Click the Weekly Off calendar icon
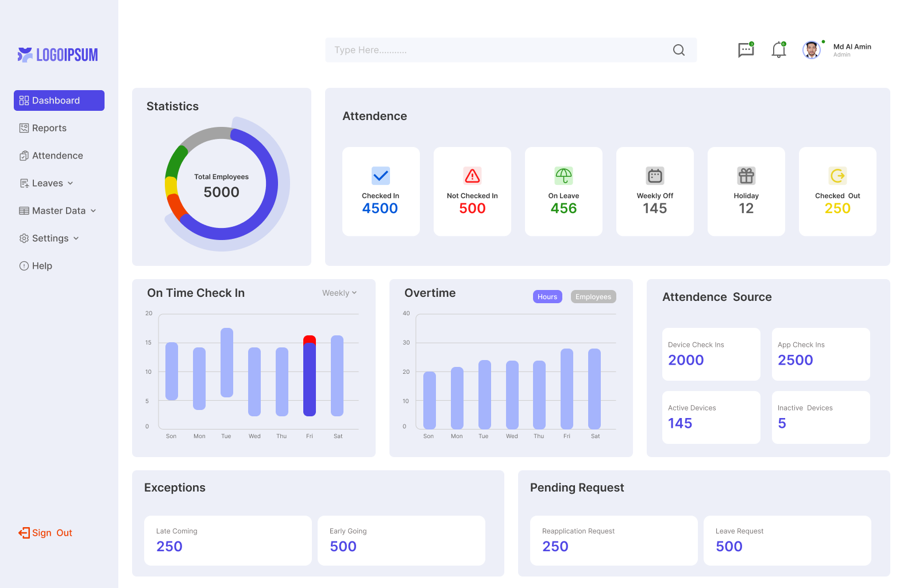 click(x=655, y=176)
